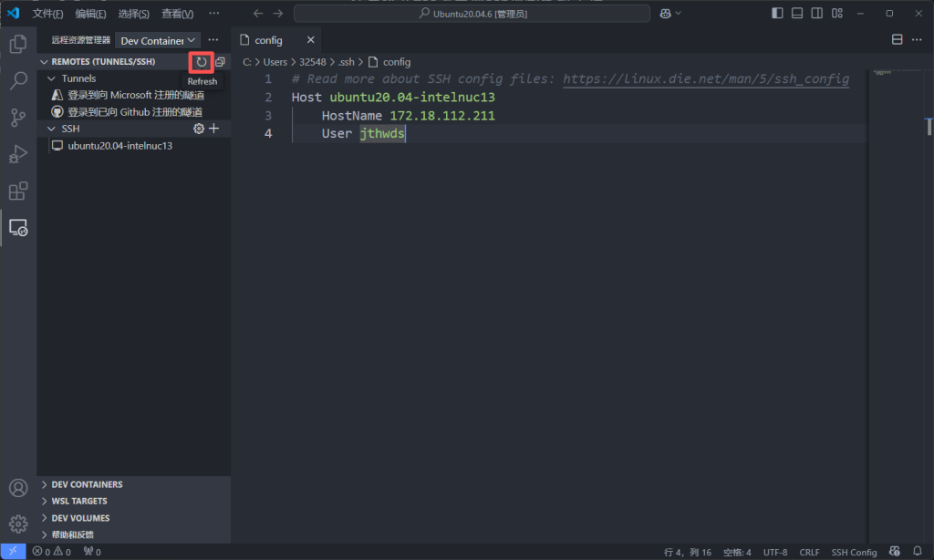This screenshot has width=934, height=560.
Task: Open the Search view in activity bar
Action: [x=17, y=80]
